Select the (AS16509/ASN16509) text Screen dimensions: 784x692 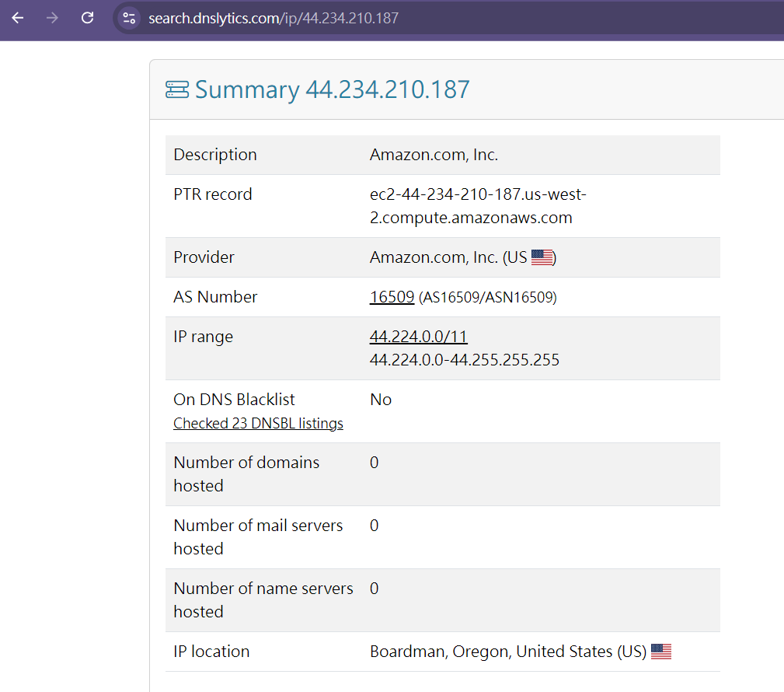487,297
